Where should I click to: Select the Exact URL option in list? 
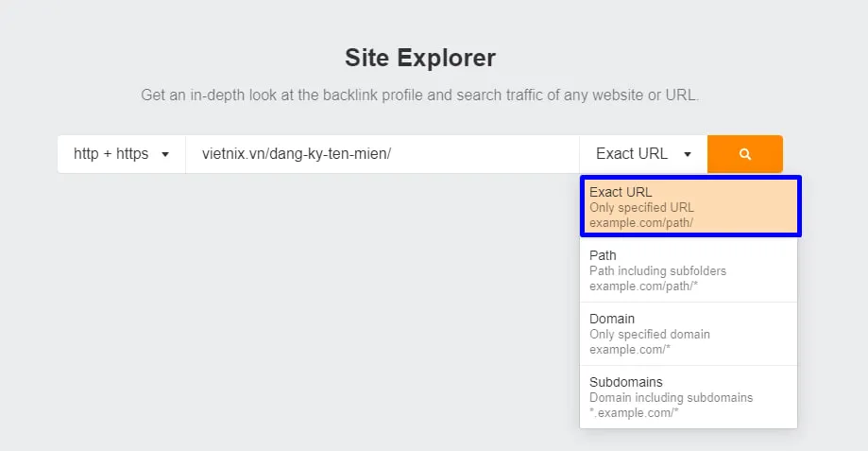689,207
